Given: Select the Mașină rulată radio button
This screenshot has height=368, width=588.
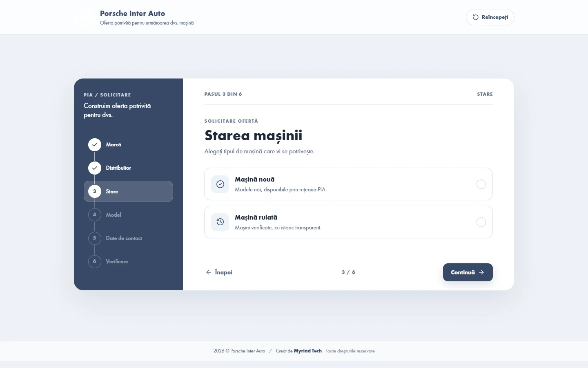Looking at the screenshot, I should 481,222.
